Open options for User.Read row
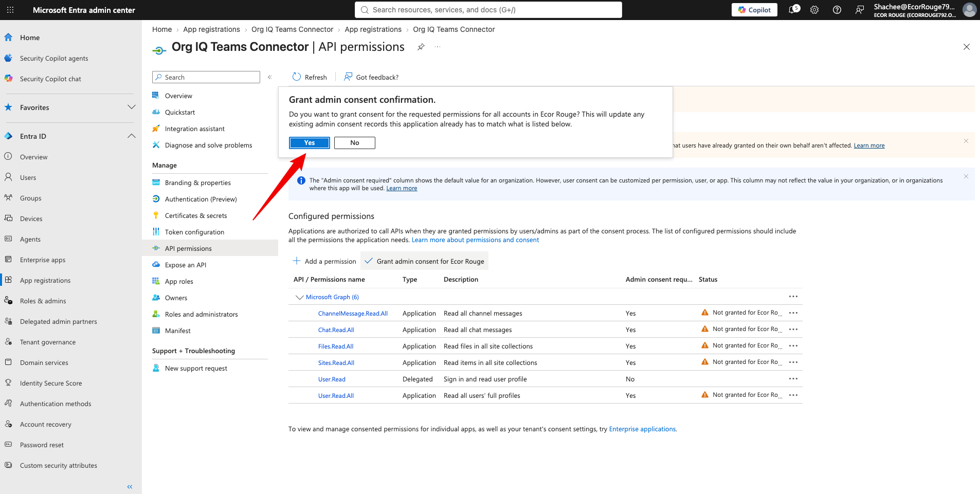Screen dimensions: 980x494 tap(793, 379)
